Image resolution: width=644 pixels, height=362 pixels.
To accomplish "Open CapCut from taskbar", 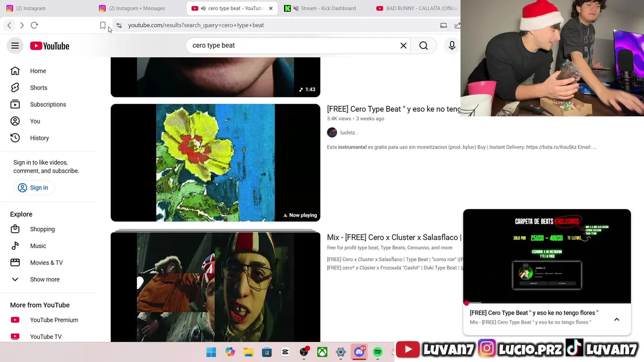I will [285, 352].
